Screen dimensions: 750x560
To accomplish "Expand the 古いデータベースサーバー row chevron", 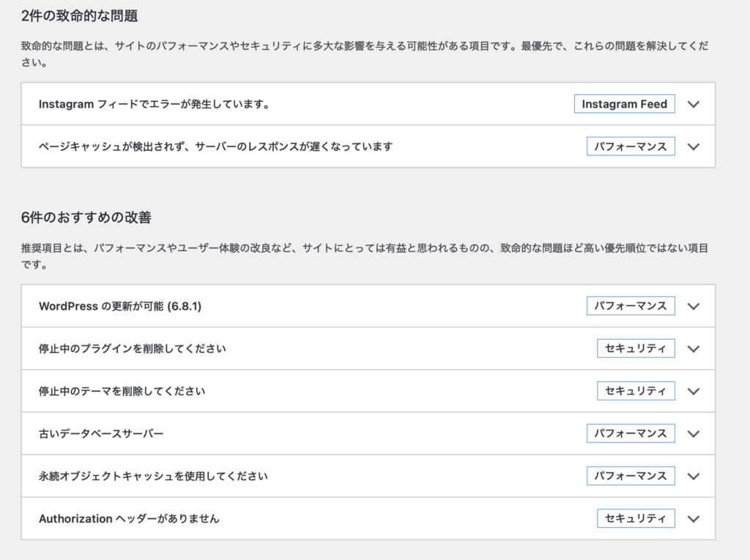I will (693, 434).
